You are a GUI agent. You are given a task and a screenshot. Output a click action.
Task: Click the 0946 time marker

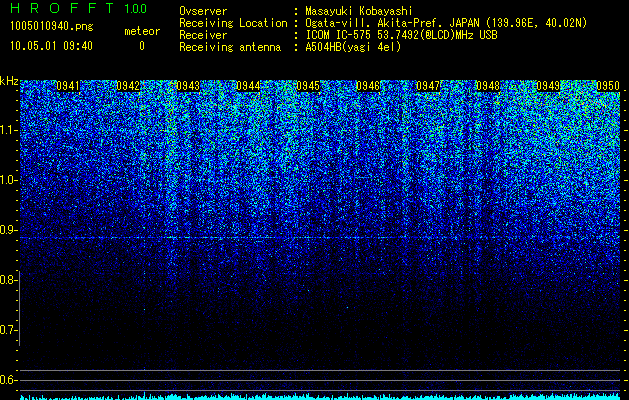368,86
